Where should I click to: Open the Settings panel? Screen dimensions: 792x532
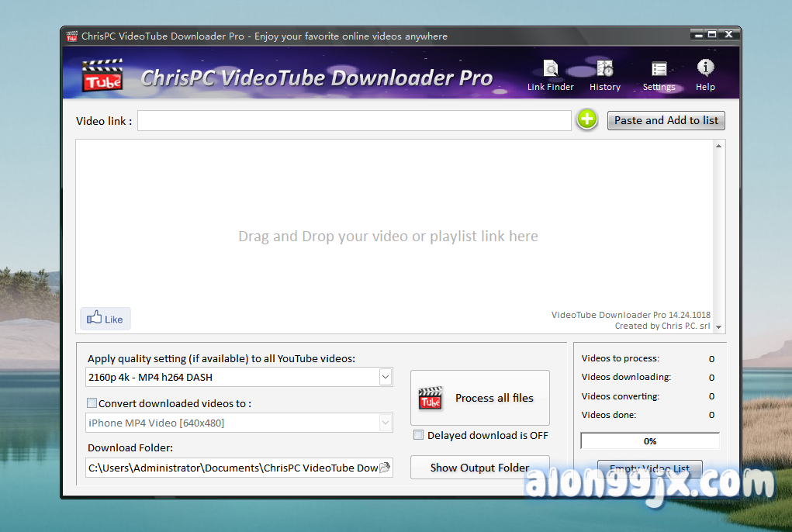(x=659, y=75)
